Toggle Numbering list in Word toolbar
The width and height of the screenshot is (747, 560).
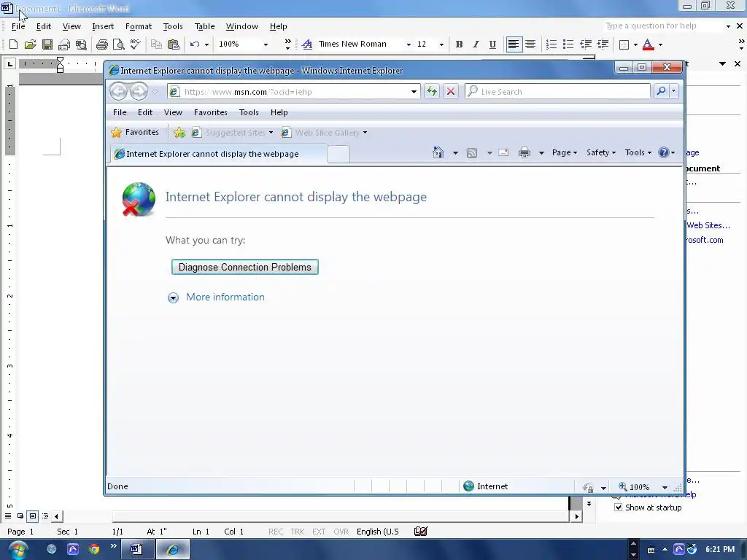(x=551, y=44)
